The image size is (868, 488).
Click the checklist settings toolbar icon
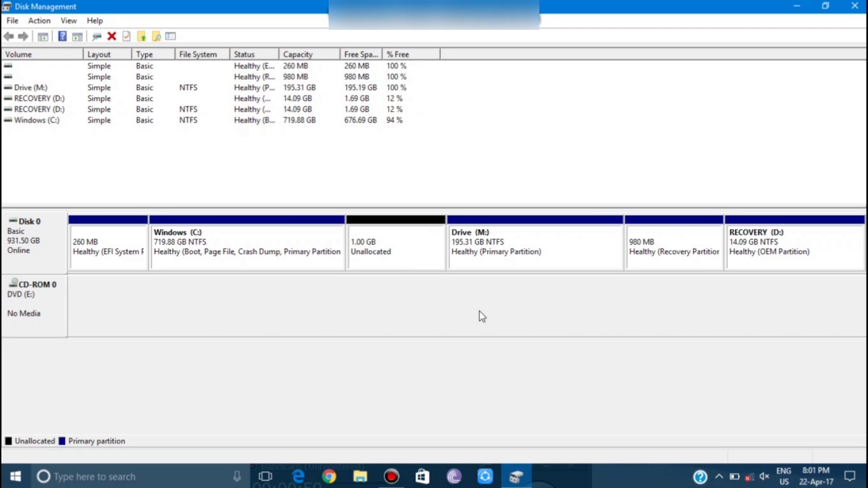(170, 37)
